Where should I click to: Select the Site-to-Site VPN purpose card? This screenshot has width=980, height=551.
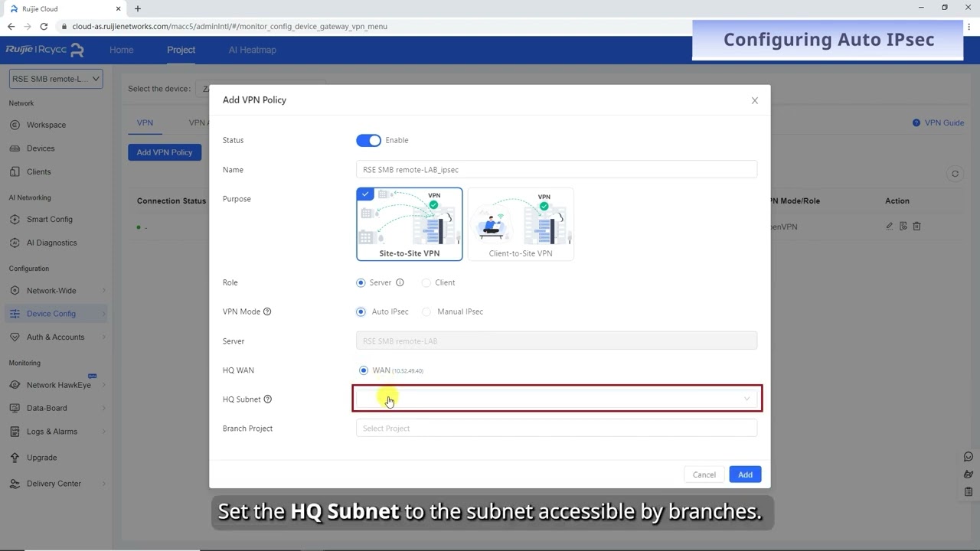410,224
